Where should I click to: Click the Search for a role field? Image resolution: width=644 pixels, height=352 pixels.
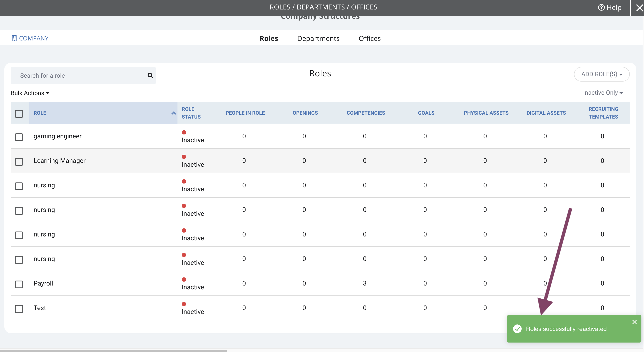78,76
